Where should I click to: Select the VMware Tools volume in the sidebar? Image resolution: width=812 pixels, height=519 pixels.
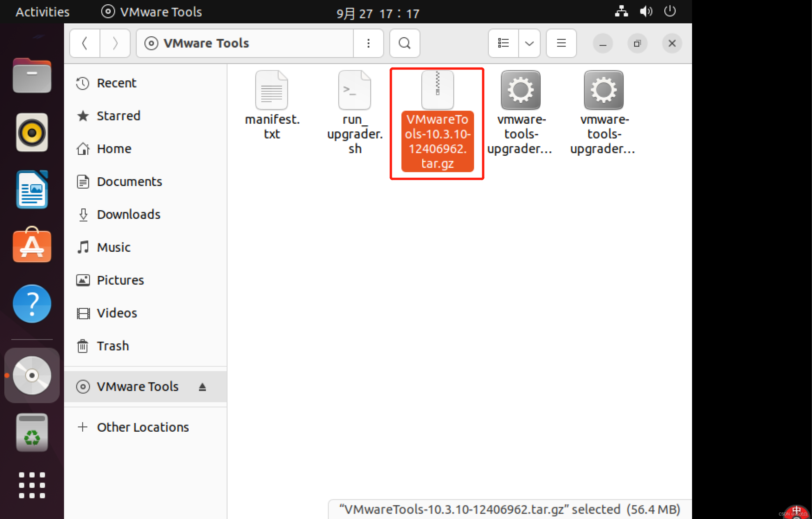pos(145,387)
